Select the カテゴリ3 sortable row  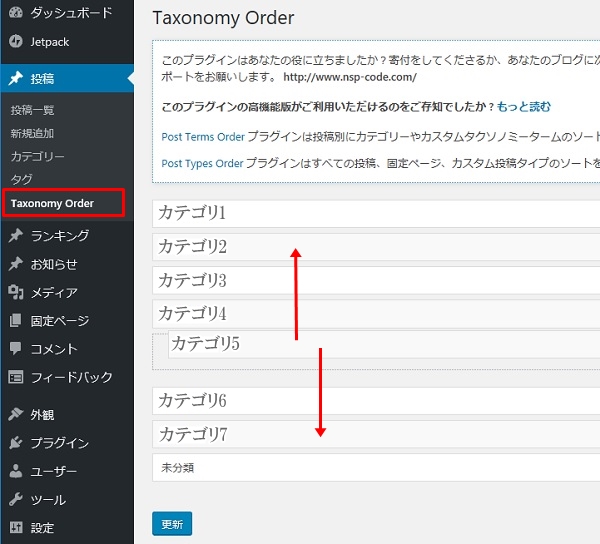tap(376, 281)
